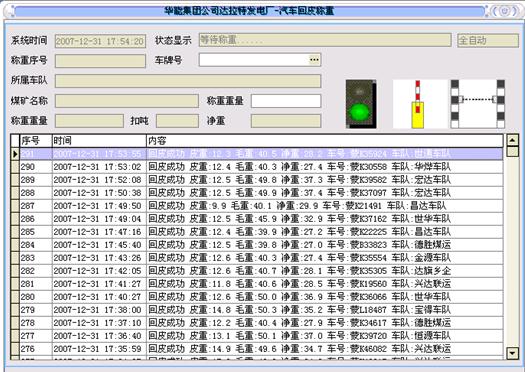Click the 车牌号 input field

[260, 60]
